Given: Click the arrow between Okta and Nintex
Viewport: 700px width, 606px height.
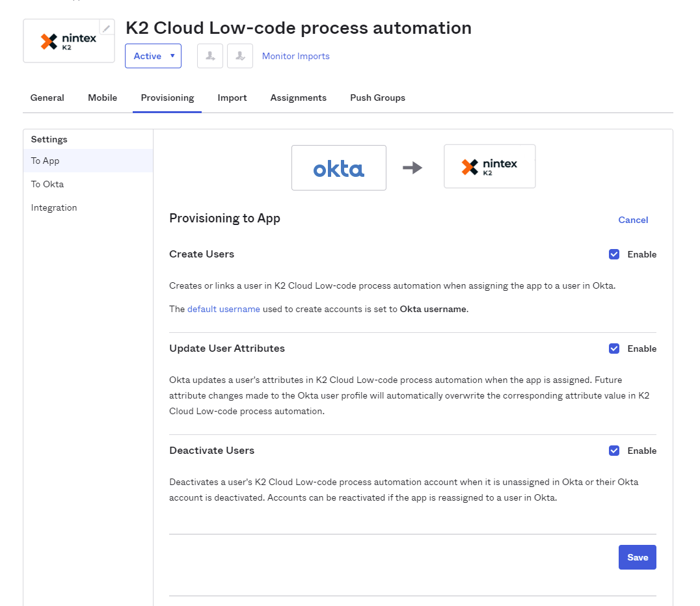Looking at the screenshot, I should coord(412,168).
